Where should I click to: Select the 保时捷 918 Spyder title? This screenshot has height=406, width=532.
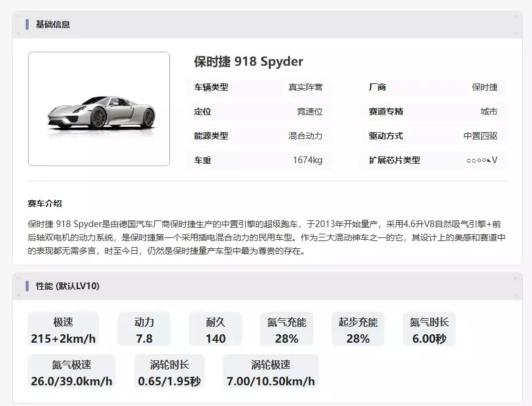point(249,61)
